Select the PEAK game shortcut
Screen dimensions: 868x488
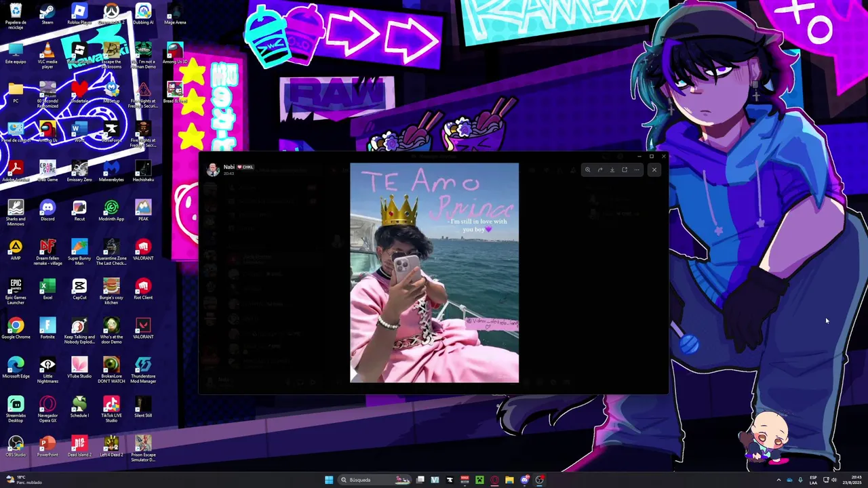coord(143,211)
